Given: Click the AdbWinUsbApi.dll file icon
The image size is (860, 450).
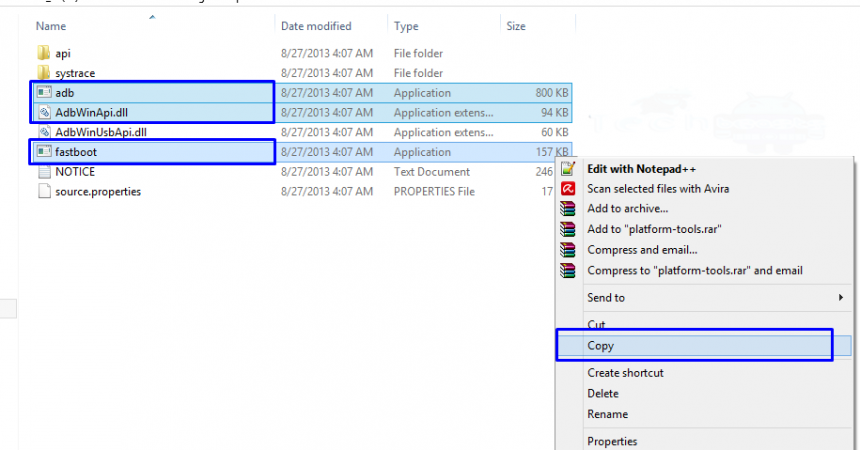Looking at the screenshot, I should pos(44,132).
